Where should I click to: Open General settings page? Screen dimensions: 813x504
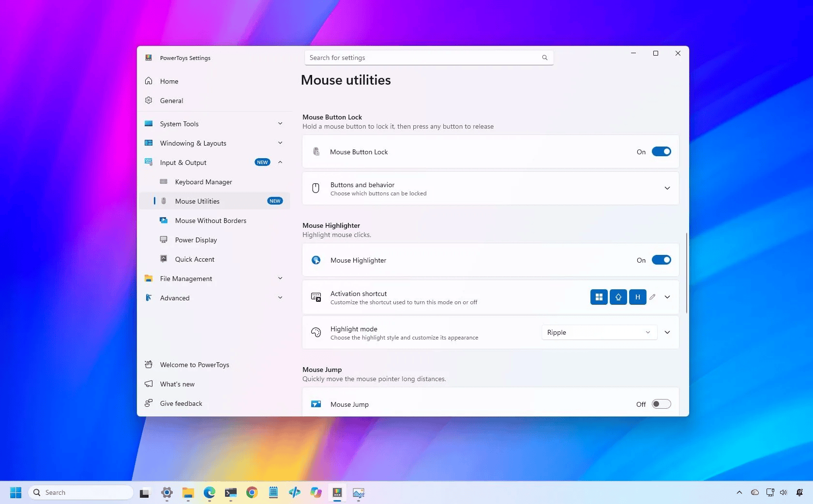[x=214, y=101]
